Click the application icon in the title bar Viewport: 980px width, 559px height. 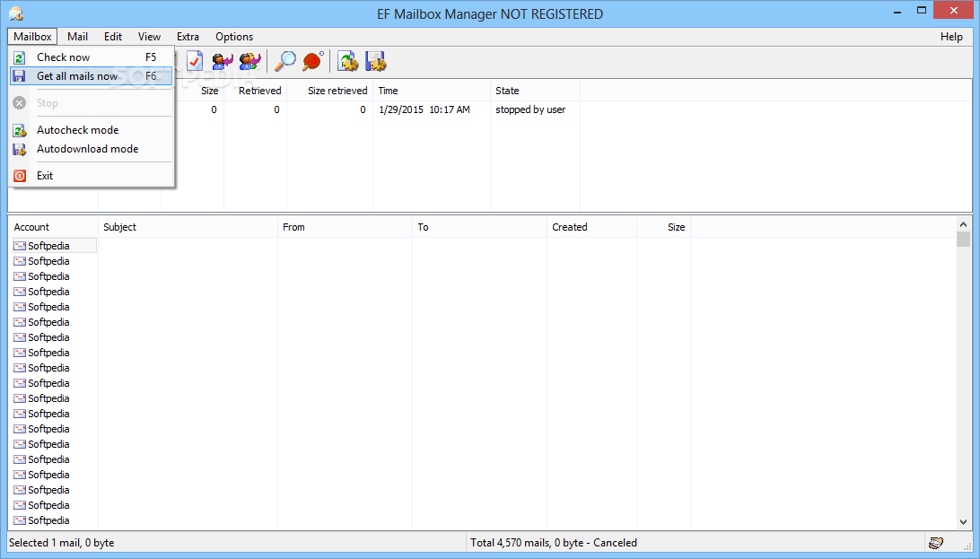click(x=15, y=13)
